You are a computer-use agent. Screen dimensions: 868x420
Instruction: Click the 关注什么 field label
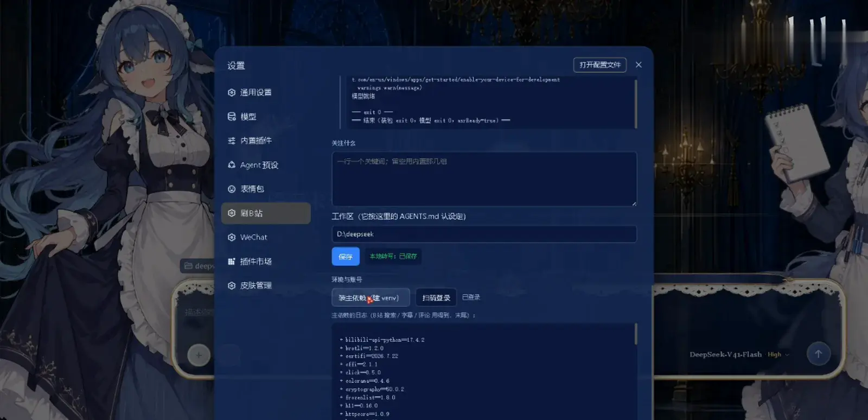coord(343,143)
